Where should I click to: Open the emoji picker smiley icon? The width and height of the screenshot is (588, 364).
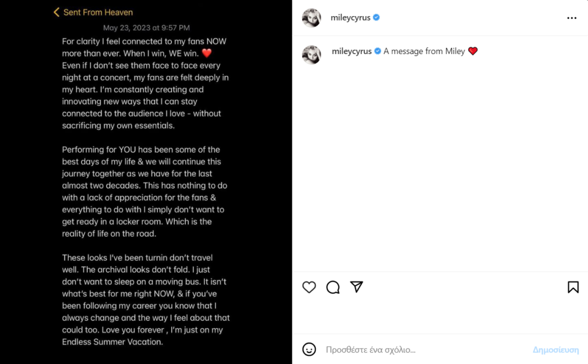(x=309, y=349)
